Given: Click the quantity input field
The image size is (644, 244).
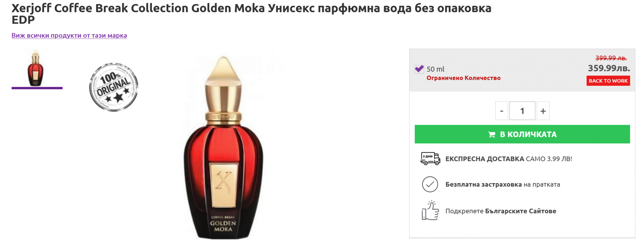Looking at the screenshot, I should pos(522,111).
